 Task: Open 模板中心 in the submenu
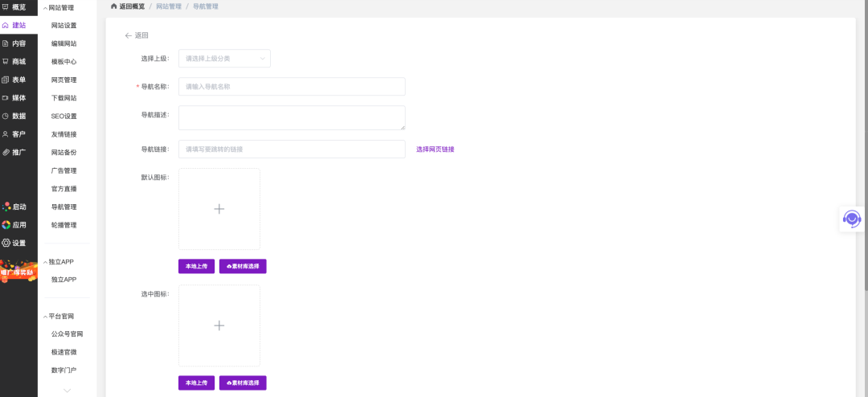coord(63,61)
